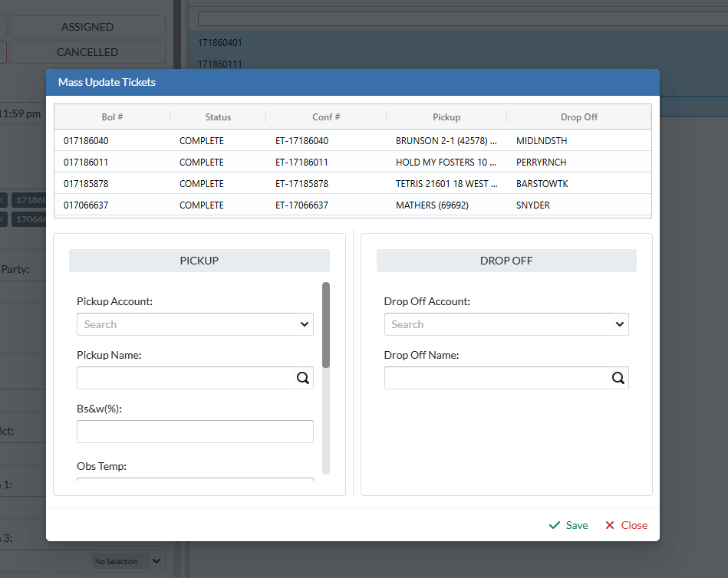728x578 pixels.
Task: Click drop off cell MIDLNDSTH
Action: (542, 140)
